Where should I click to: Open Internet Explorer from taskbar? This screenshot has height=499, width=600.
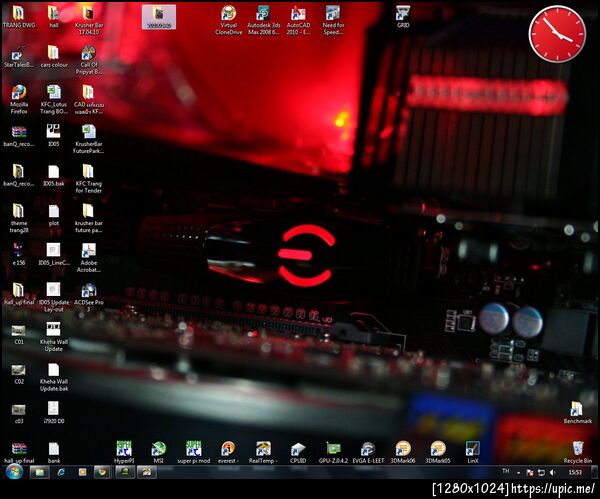click(x=61, y=472)
